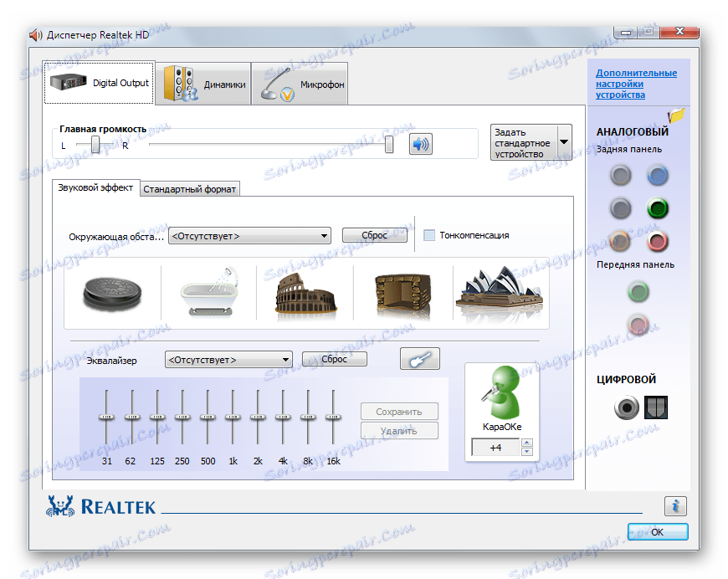Viewport: 728px width, 579px height.
Task: Click the 31 Hz equalizer slider
Action: (x=106, y=417)
